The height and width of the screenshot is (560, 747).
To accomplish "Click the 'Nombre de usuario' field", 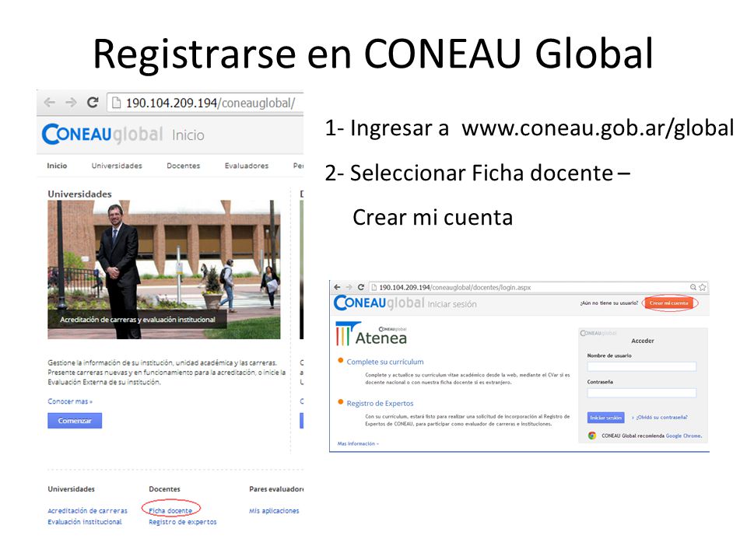I will click(x=642, y=366).
